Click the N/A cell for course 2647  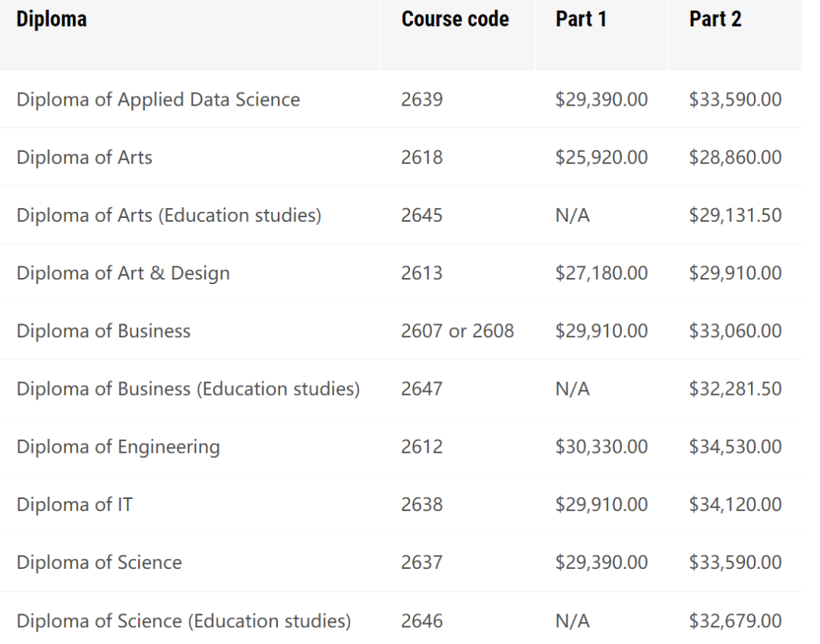[572, 390]
